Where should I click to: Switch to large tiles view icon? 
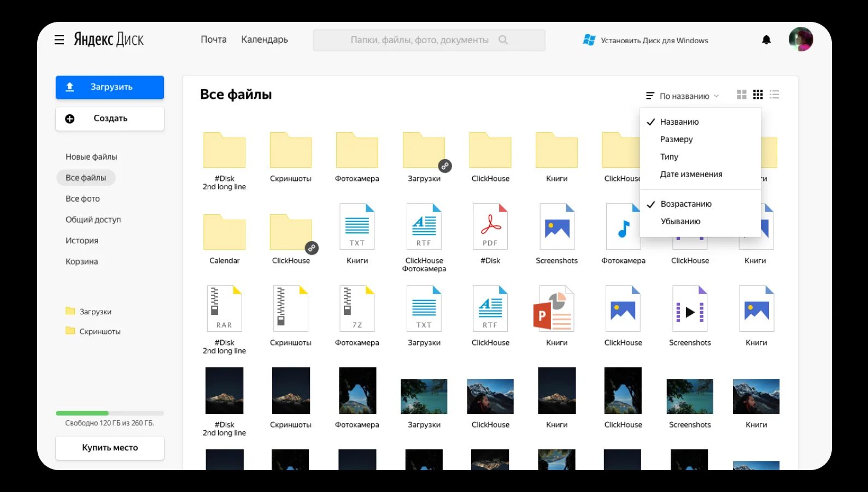(741, 95)
